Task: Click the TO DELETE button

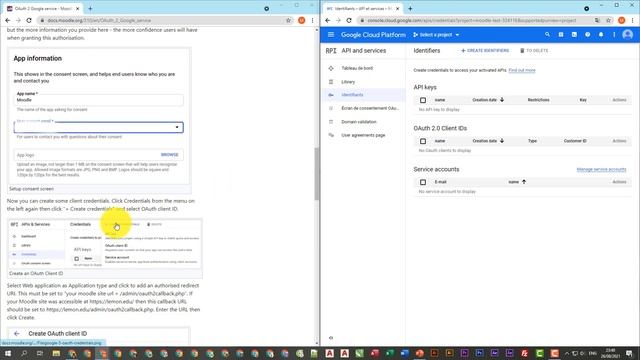Action: coord(534,51)
